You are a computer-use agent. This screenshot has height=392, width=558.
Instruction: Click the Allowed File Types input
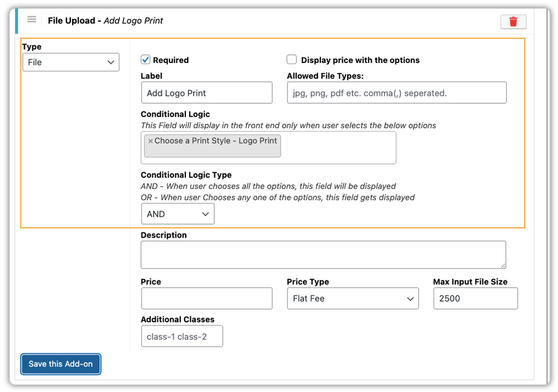[396, 93]
